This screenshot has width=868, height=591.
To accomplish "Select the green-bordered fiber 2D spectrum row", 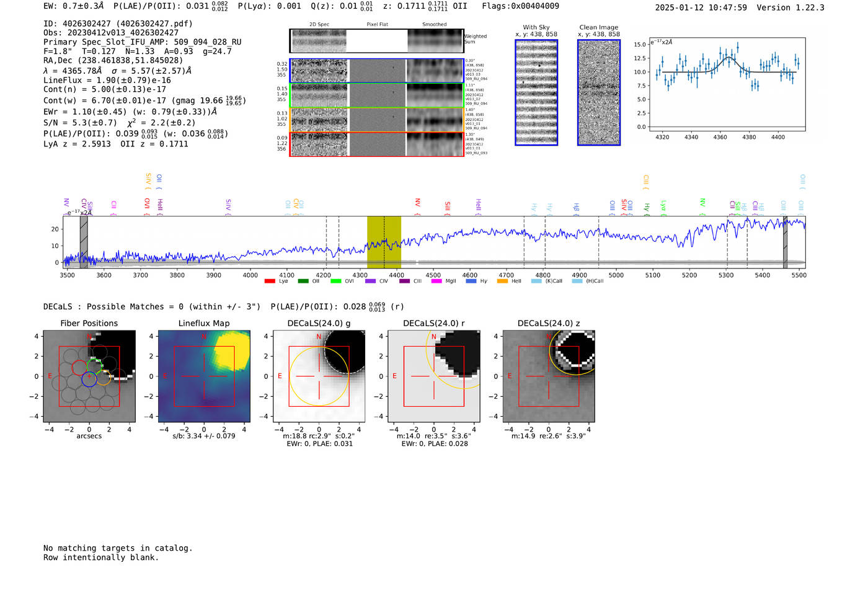I will 376,96.
